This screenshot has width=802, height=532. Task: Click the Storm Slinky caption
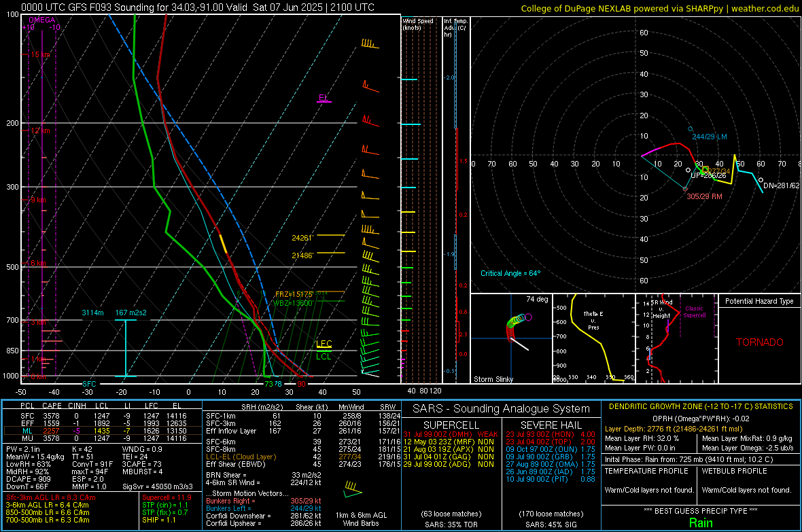pos(493,379)
